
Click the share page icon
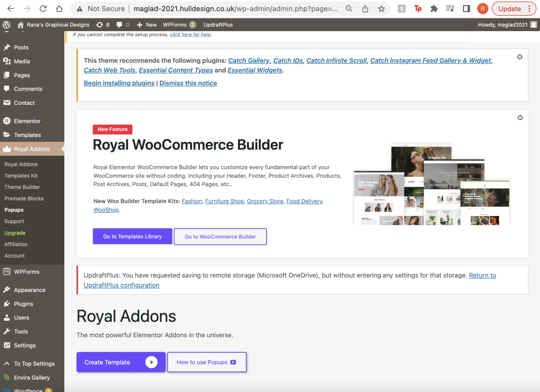click(365, 9)
